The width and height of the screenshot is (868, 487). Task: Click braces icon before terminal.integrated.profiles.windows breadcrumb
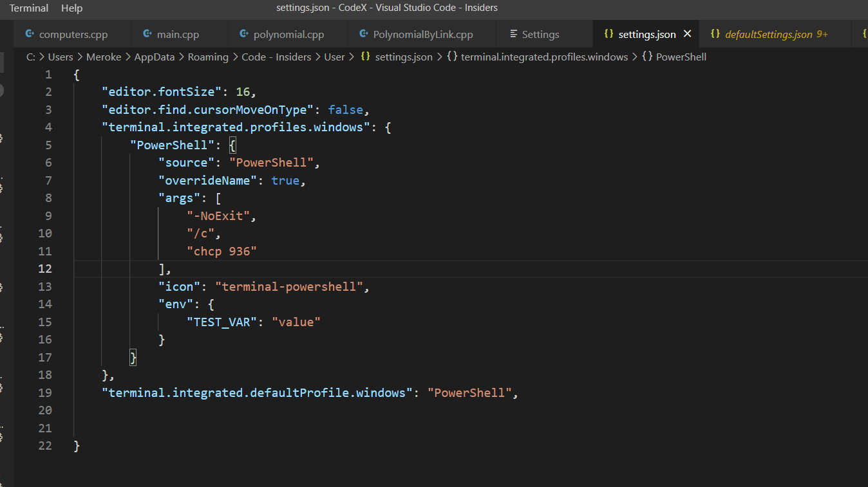tap(452, 57)
